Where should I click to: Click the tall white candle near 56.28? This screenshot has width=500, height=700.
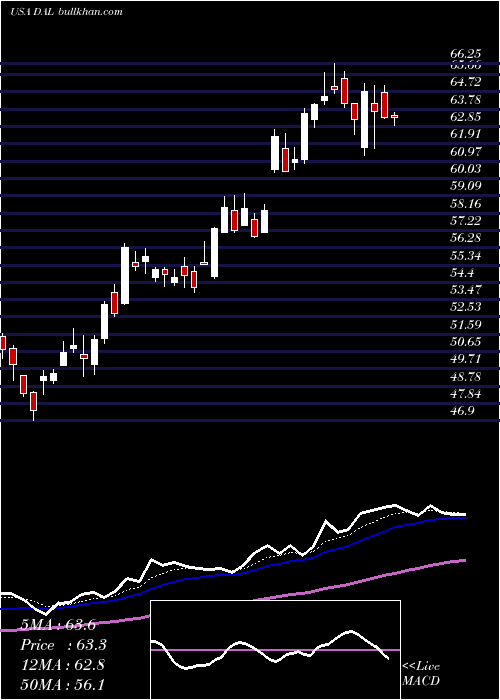pyautogui.click(x=125, y=275)
